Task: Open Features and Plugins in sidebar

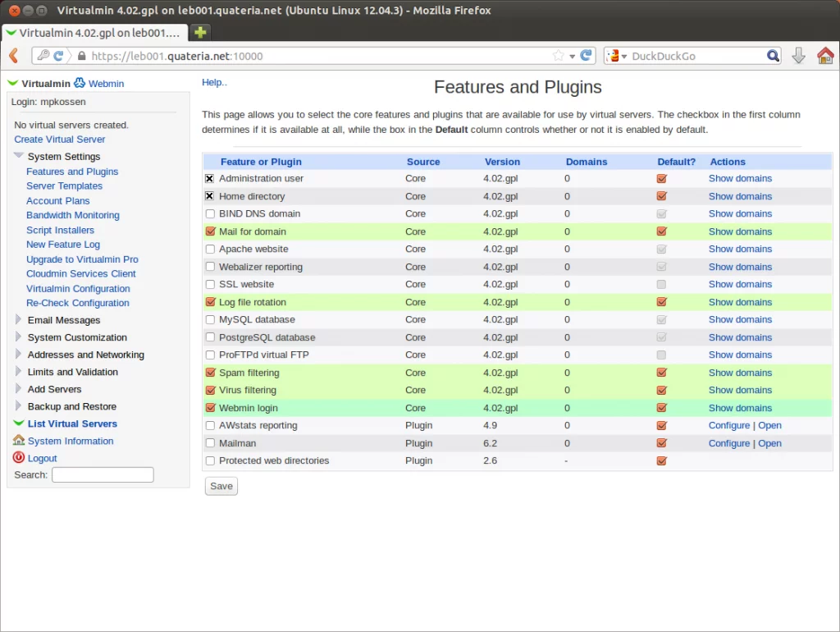Action: [x=72, y=172]
